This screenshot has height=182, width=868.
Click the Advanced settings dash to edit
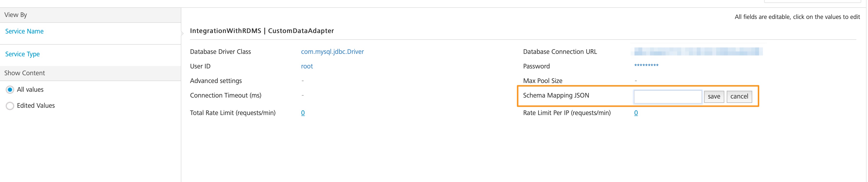point(303,81)
